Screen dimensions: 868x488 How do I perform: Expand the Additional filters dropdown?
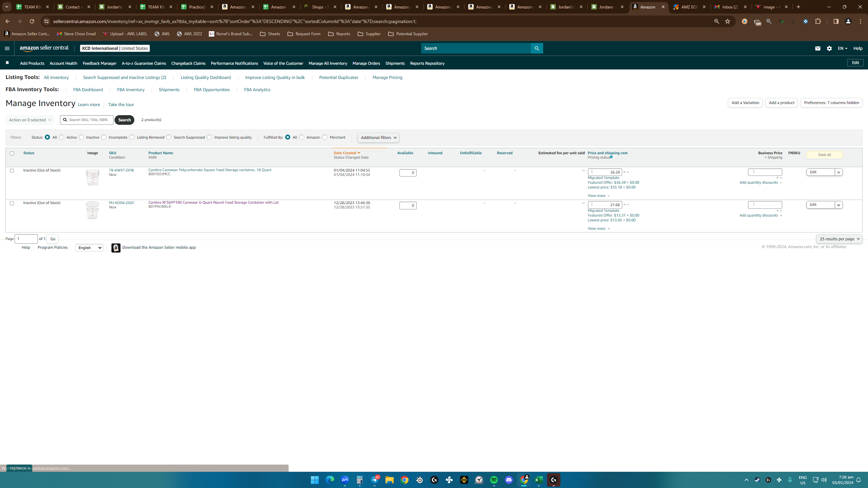[378, 138]
